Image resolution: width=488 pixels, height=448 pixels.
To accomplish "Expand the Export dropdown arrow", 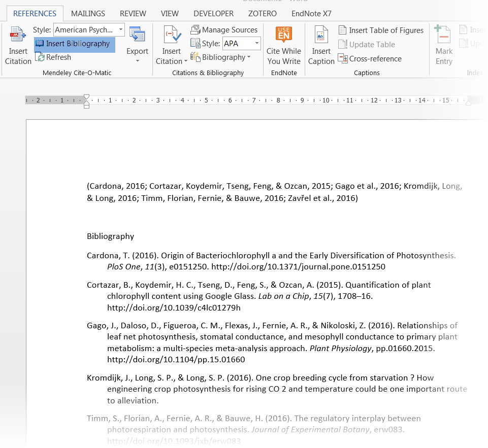I will (x=137, y=61).
